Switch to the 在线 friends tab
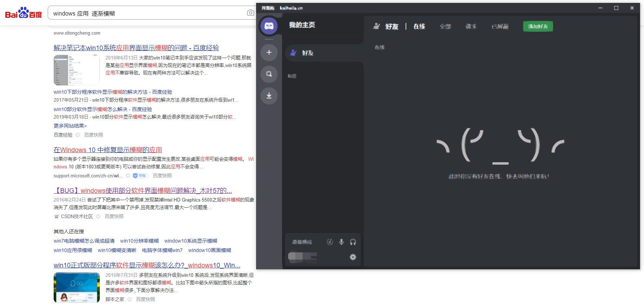Viewport: 644px width, 305px height. (x=419, y=26)
